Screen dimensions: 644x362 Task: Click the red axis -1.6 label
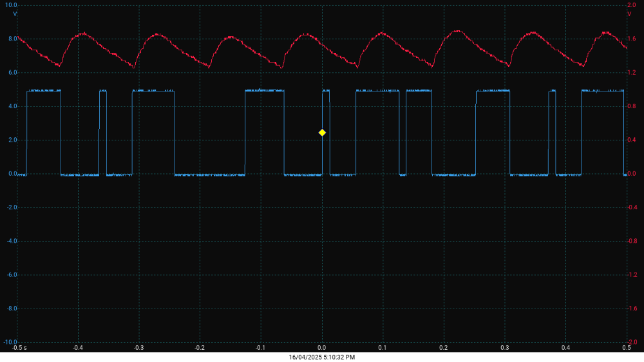point(633,309)
